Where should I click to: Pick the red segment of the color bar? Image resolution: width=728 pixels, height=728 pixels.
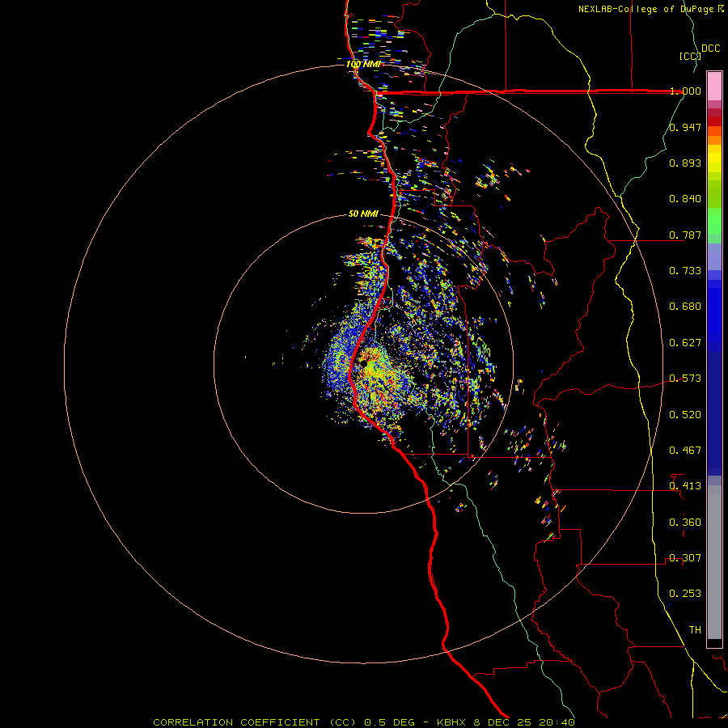714,121
